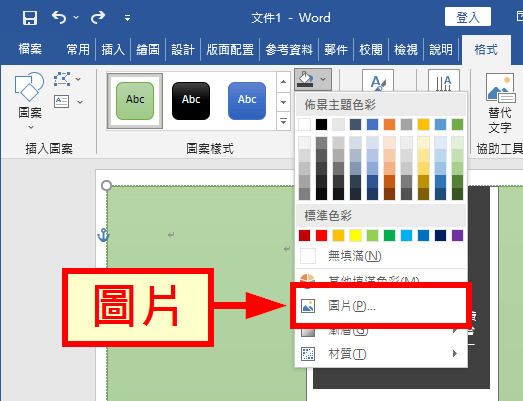Open the 檔案 tab
523x401 pixels.
(x=30, y=49)
